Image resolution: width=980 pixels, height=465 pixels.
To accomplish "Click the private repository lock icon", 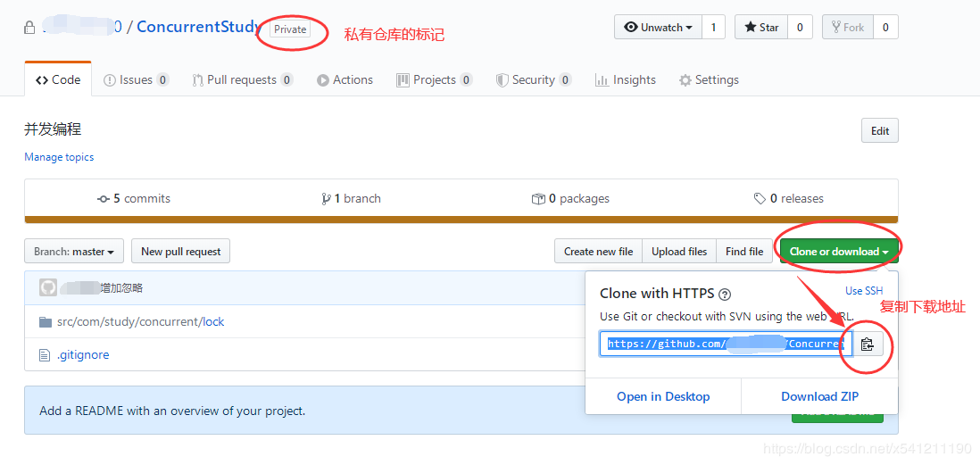I will pyautogui.click(x=29, y=28).
